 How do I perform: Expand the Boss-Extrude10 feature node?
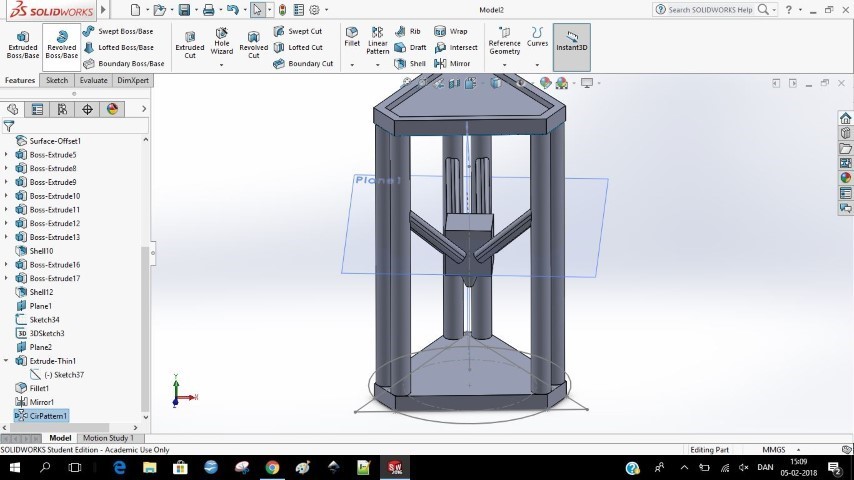[x=6, y=196]
